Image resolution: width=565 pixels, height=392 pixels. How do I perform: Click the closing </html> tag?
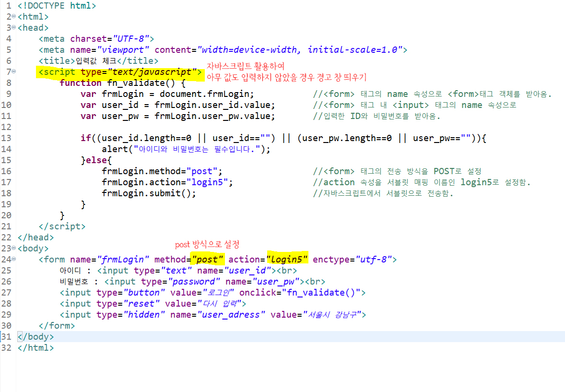[x=35, y=348]
